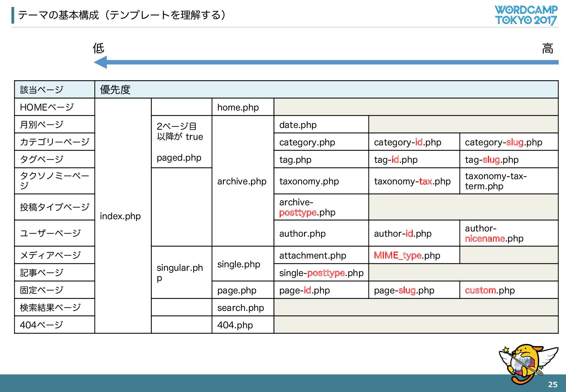Select the author-id.php cell
566x392 pixels.
[414, 233]
